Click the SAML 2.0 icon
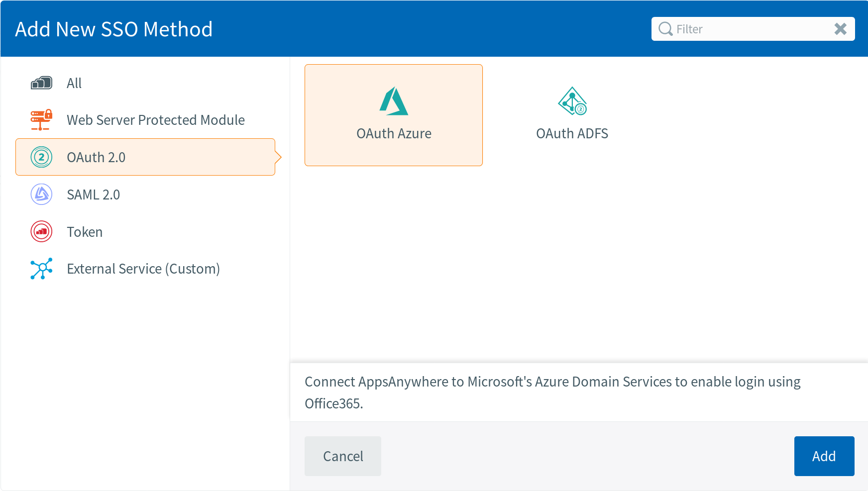 41,195
